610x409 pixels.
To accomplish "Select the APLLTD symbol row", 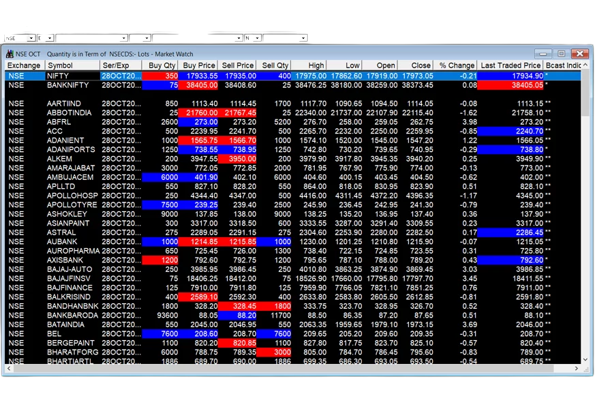I will 293,186.
